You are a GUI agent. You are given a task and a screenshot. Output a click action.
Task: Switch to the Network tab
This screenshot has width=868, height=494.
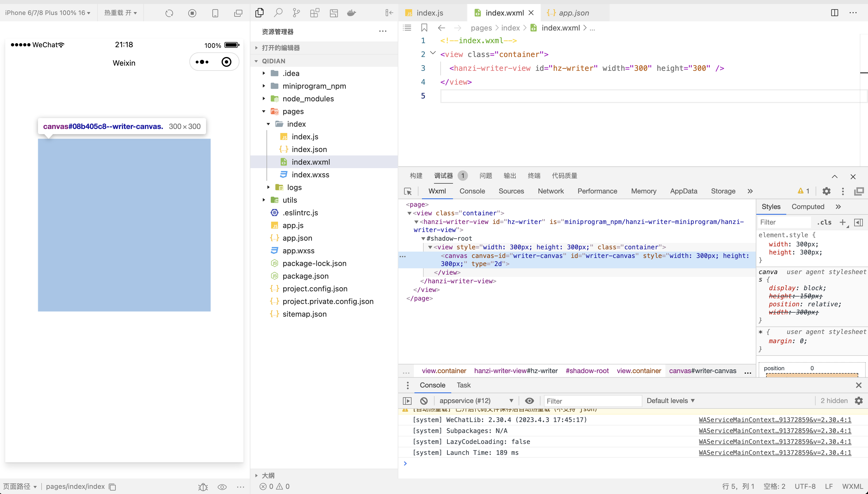tap(551, 191)
